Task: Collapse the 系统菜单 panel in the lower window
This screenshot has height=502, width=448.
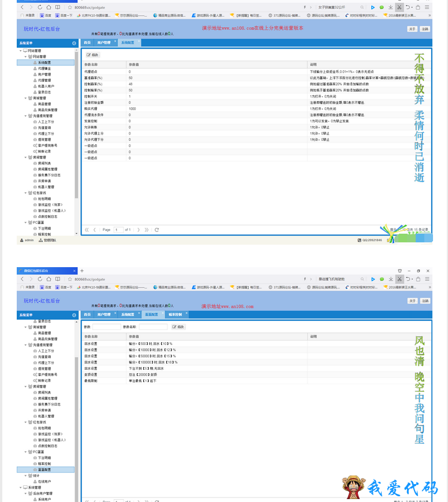Action: [x=74, y=315]
